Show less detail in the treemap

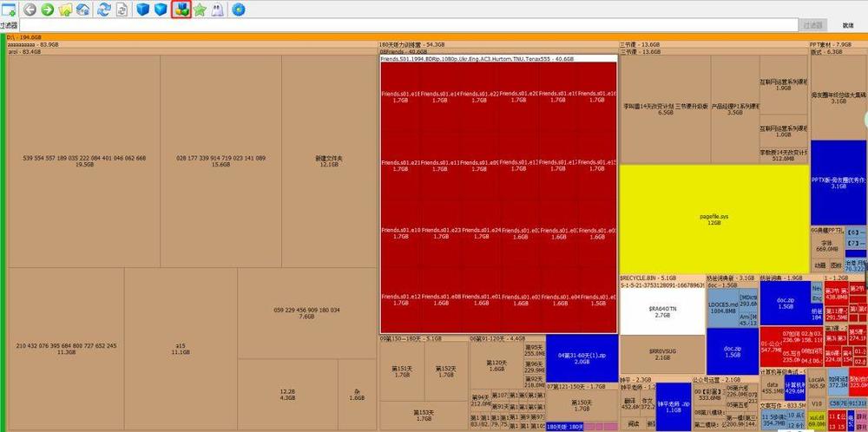coord(142,10)
